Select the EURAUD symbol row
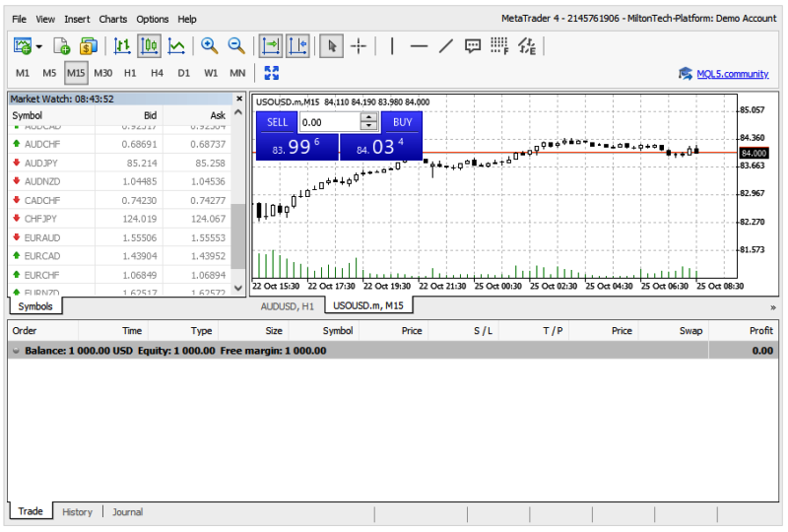Viewport: 788px width, 532px height. 120,237
